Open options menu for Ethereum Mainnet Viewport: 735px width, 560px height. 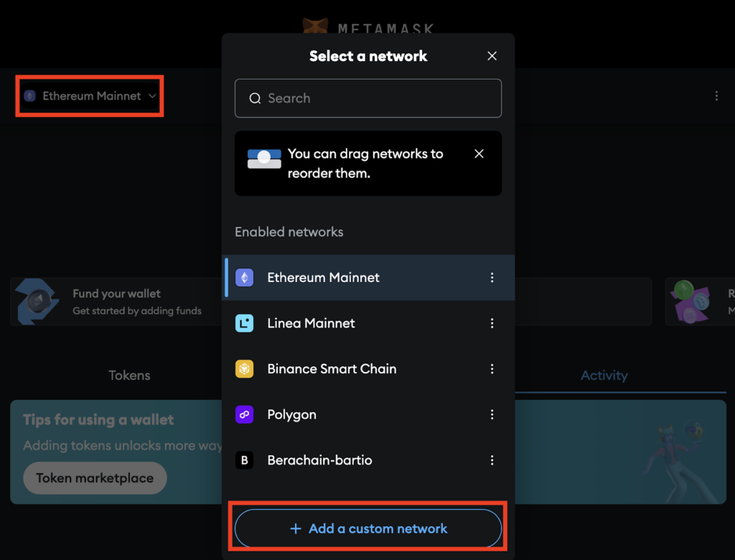pos(492,278)
